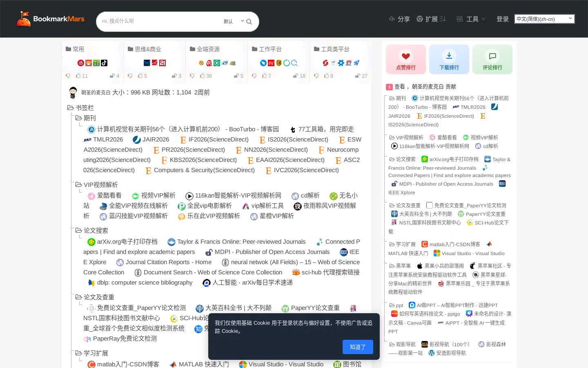
Task: Open the Journal Citation Reports - Home link
Action: (x=169, y=263)
